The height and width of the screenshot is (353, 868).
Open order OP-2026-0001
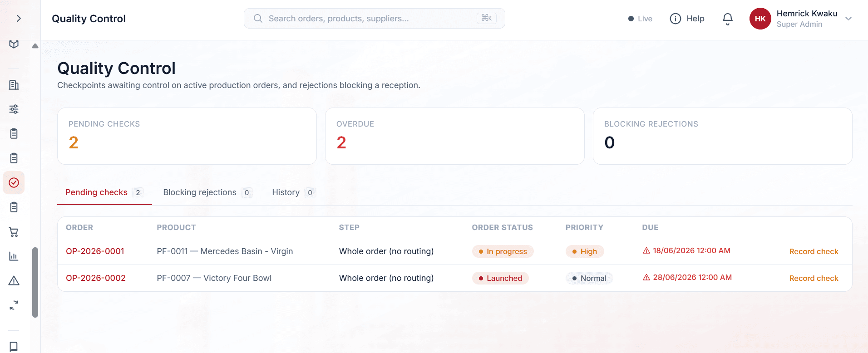point(95,251)
